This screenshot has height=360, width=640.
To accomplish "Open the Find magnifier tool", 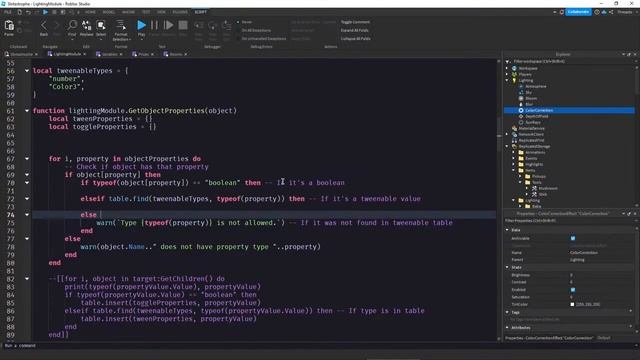I will click(x=72, y=26).
